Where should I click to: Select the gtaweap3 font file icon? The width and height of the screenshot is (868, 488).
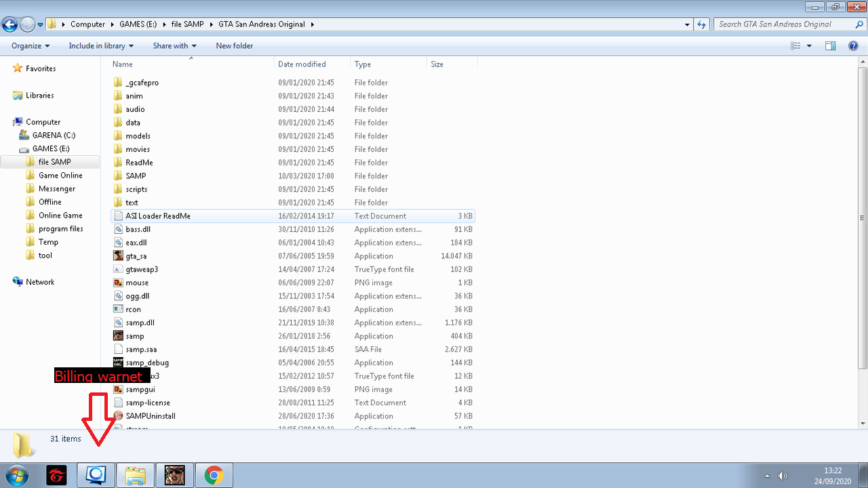pos(119,270)
